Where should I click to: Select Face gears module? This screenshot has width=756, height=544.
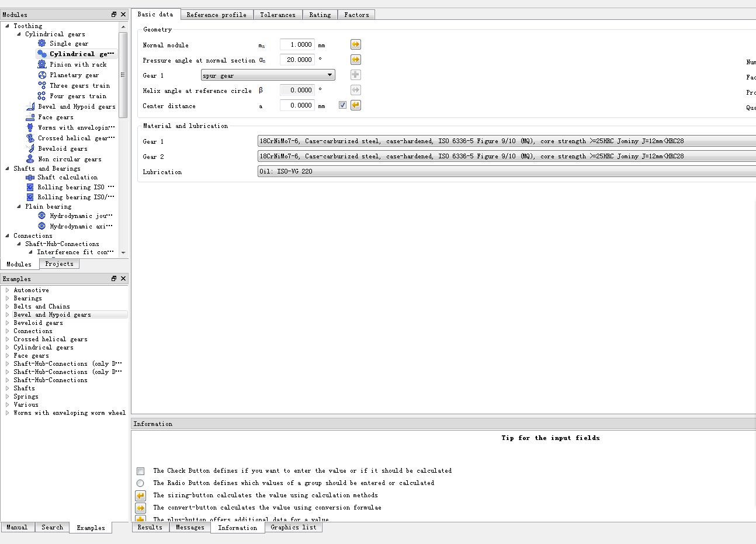56,117
